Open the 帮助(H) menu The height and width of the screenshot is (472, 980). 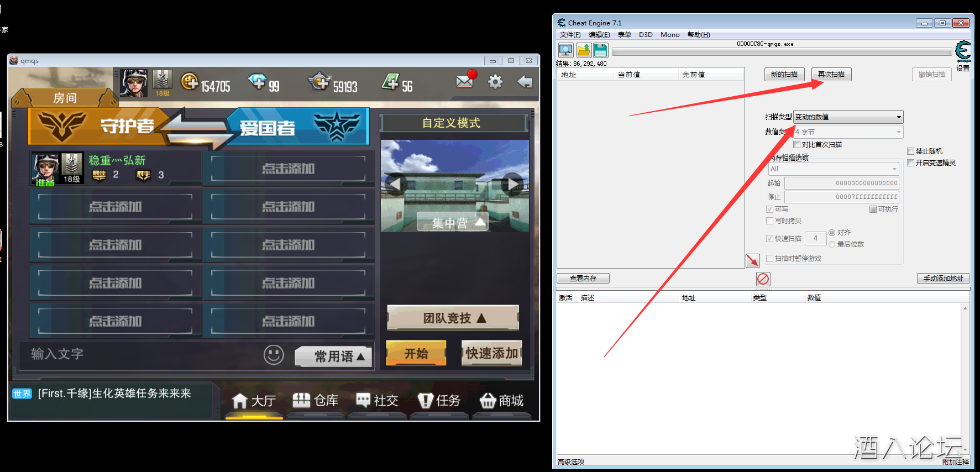[699, 35]
